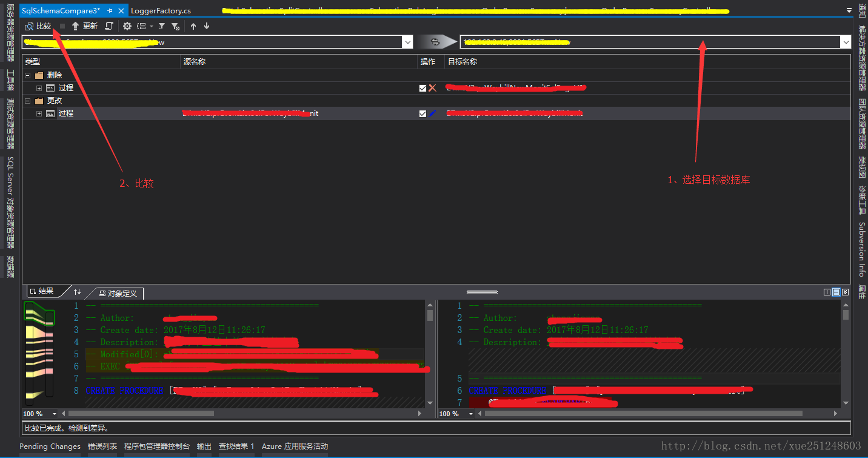
Task: Open the 错误列表 tab
Action: tap(102, 446)
